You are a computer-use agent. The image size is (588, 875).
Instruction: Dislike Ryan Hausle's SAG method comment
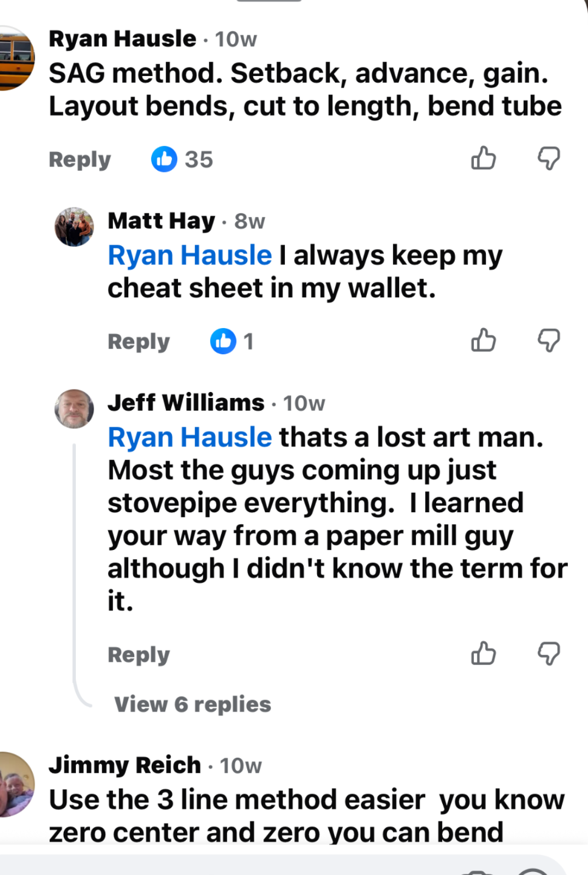pos(549,158)
